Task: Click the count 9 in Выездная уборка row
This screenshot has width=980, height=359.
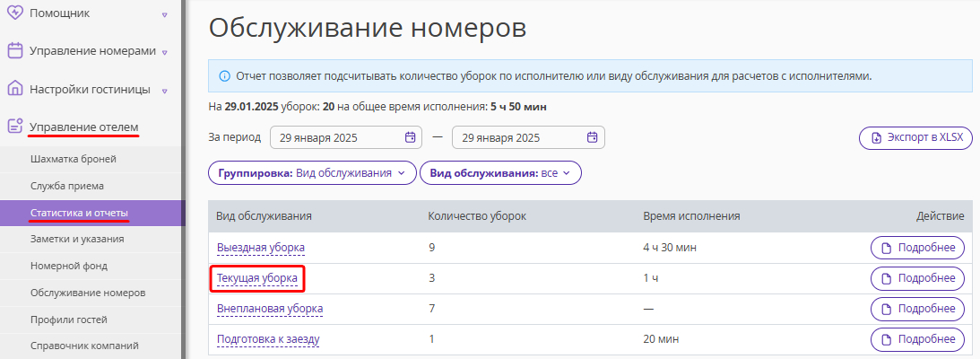Action: pos(431,248)
